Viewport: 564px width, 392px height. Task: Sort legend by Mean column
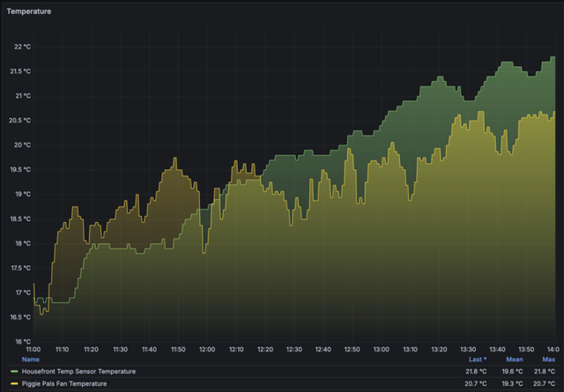click(514, 359)
